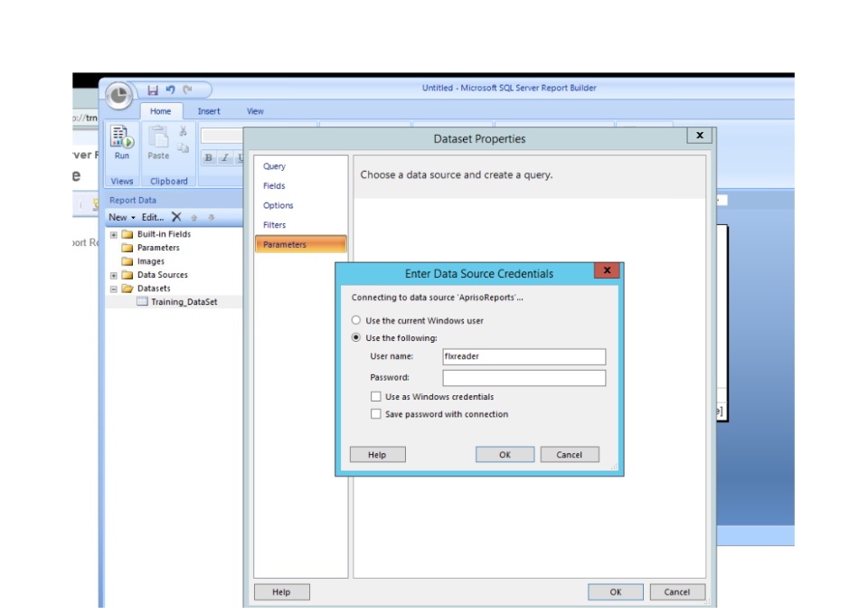Click the Images folder icon
This screenshot has width=868, height=614.
(127, 261)
